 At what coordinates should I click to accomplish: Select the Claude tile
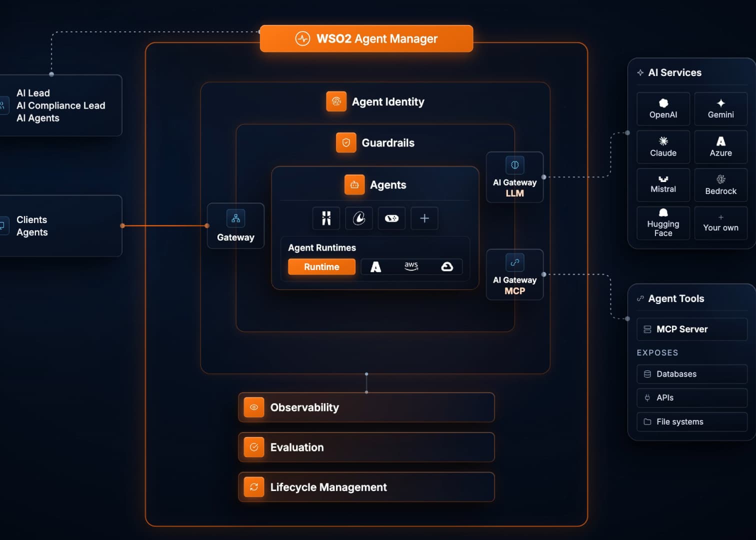tap(663, 147)
